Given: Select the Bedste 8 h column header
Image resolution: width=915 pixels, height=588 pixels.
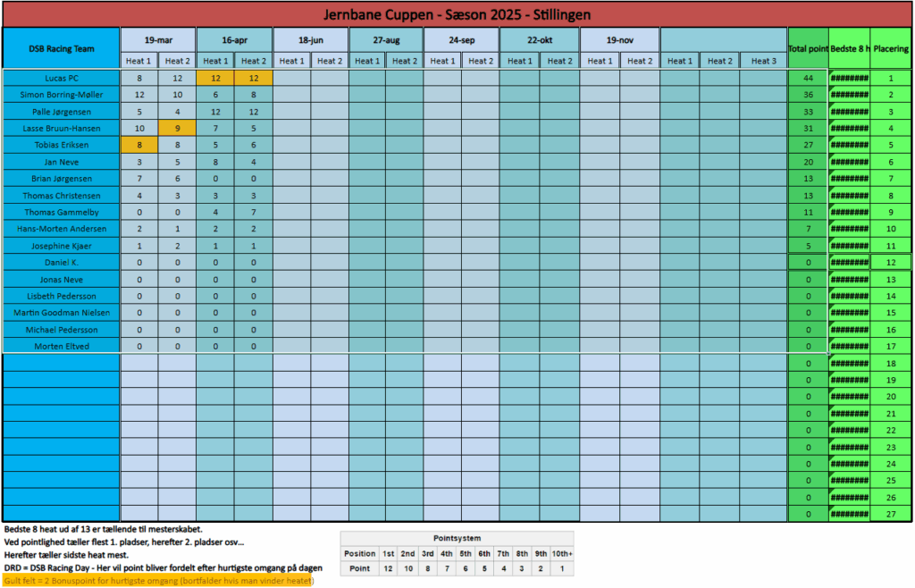Looking at the screenshot, I should 850,48.
